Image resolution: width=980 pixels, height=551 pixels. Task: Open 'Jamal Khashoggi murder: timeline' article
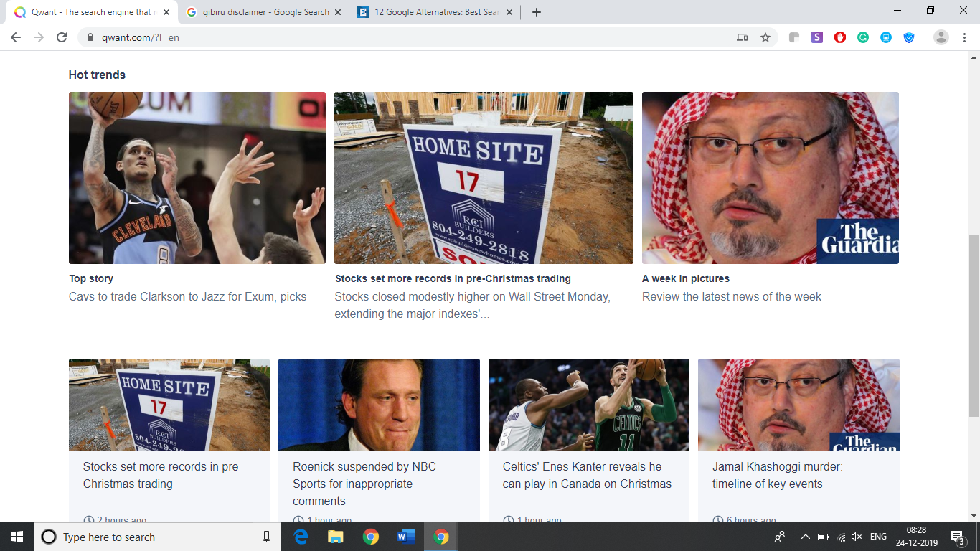coord(778,475)
